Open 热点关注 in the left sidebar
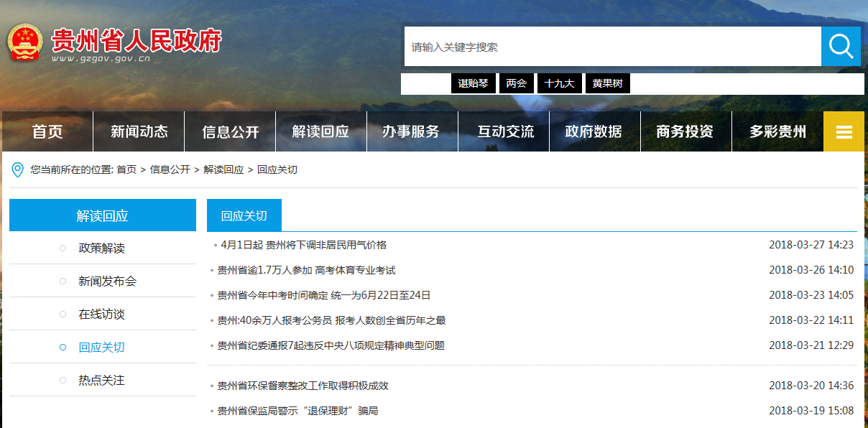 tap(101, 381)
